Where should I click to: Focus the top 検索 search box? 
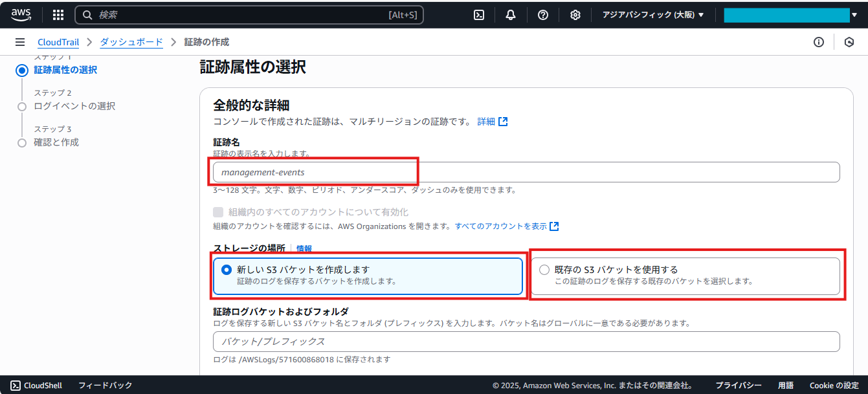pos(249,15)
